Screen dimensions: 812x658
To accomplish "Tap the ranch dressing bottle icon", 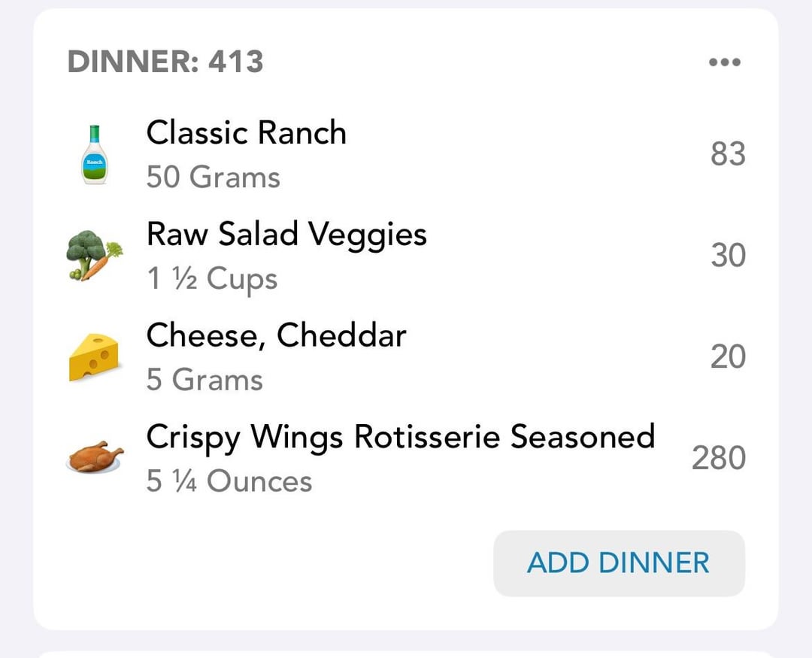I will [x=95, y=154].
